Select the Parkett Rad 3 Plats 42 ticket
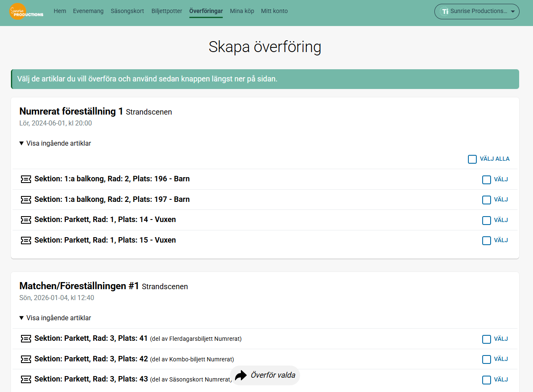Image resolution: width=533 pixels, height=392 pixels. tap(486, 359)
